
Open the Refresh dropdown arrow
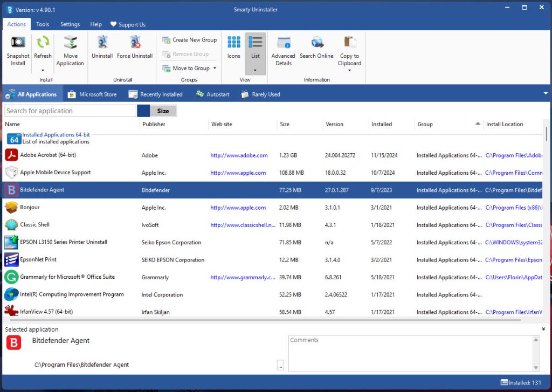(x=43, y=71)
